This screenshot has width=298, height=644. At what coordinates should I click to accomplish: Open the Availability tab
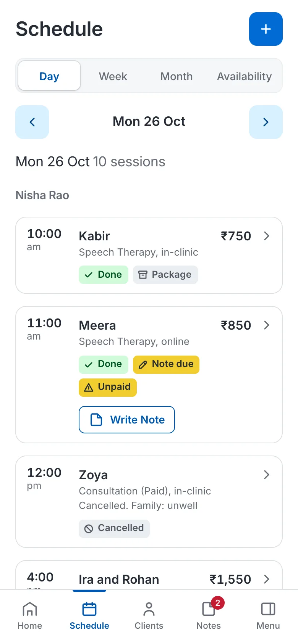pos(244,76)
